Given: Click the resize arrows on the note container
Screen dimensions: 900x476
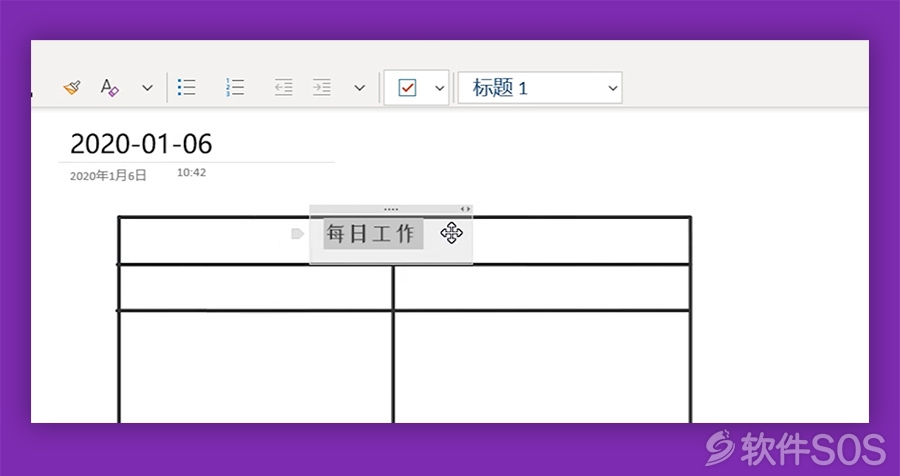Looking at the screenshot, I should (465, 209).
